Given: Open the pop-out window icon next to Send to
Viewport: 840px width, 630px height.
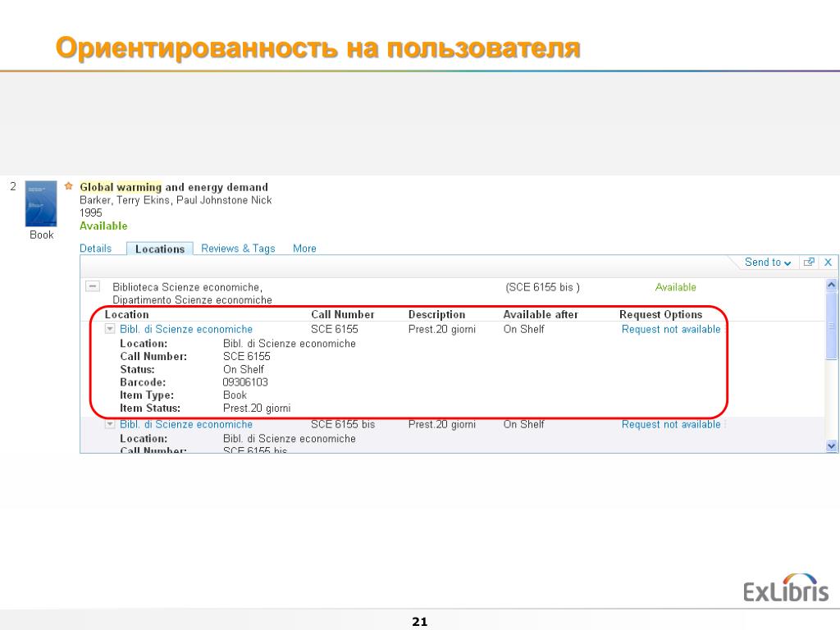Looking at the screenshot, I should pyautogui.click(x=809, y=262).
